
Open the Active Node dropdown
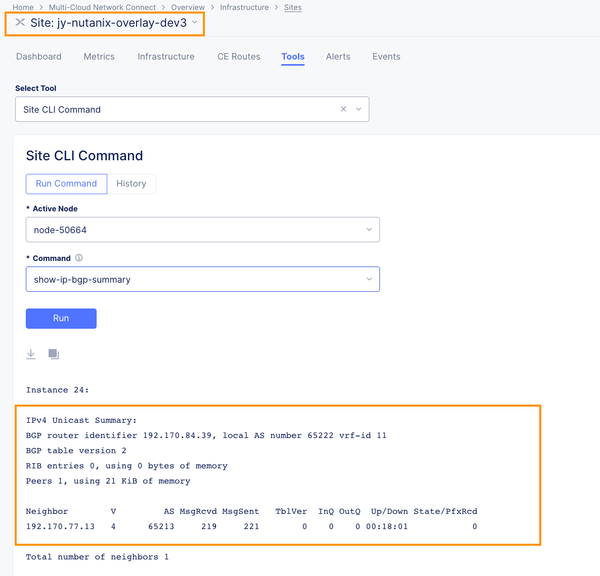(202, 230)
